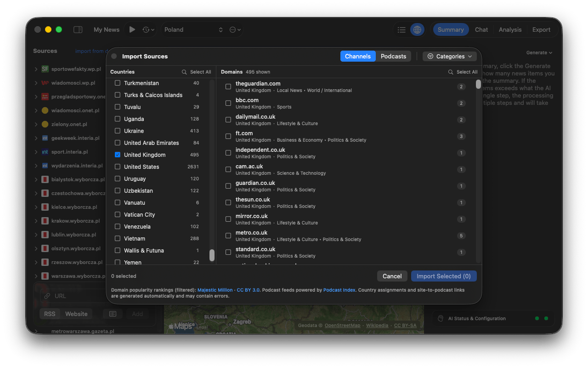This screenshot has width=588, height=368.
Task: Click the wiadomosci.onet.pl yellow icon
Action: [45, 110]
